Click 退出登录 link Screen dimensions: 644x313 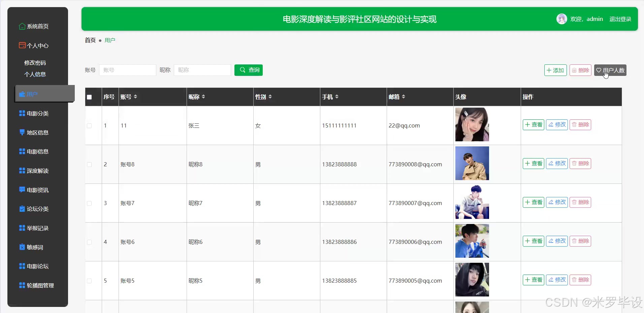620,19
